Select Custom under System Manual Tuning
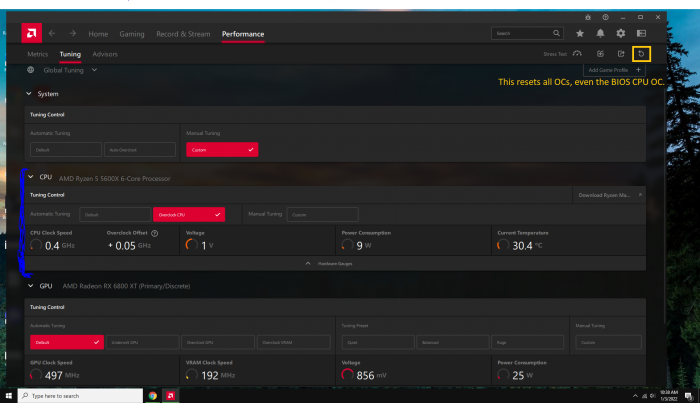The image size is (700, 403). coord(221,149)
